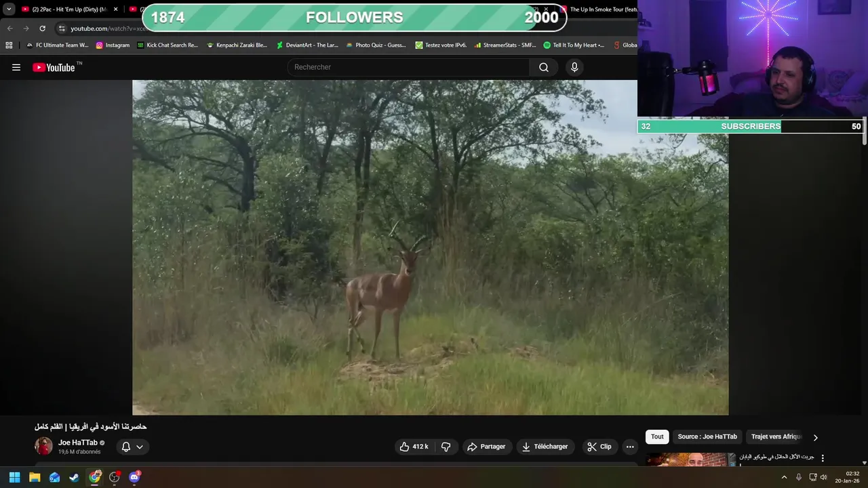This screenshot has width=868, height=488.
Task: Open the OBS Studio taskbar icon
Action: coord(114,477)
